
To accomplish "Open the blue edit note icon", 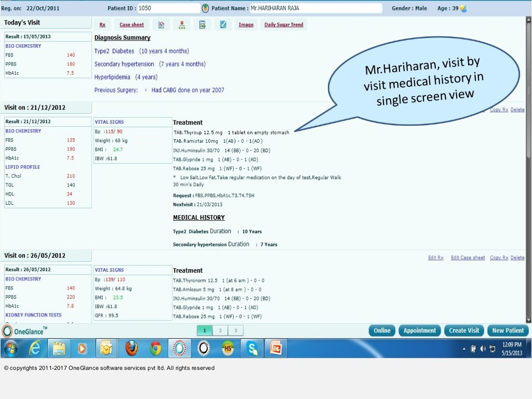I will tap(223, 25).
